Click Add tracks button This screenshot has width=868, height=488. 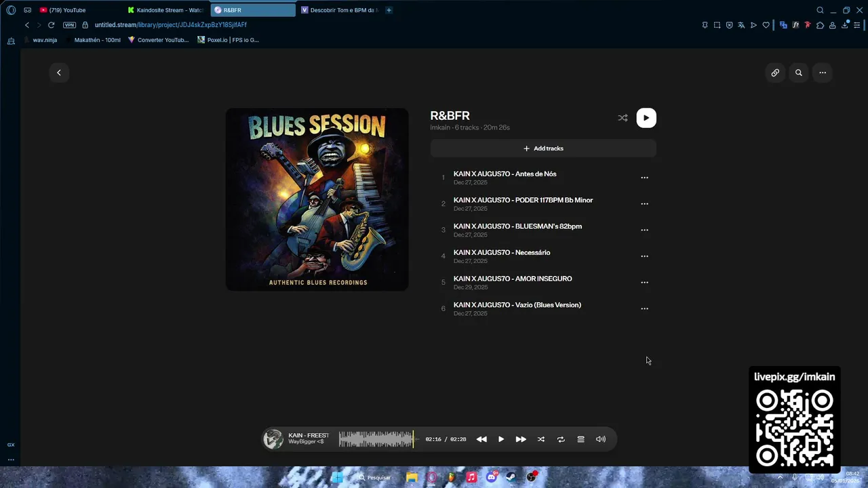(543, 148)
